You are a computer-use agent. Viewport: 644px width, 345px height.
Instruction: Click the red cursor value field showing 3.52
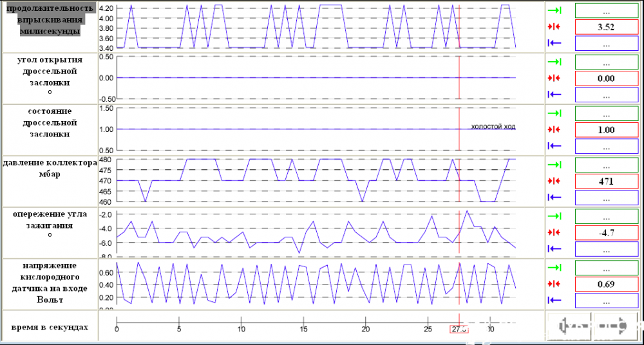pos(606,26)
